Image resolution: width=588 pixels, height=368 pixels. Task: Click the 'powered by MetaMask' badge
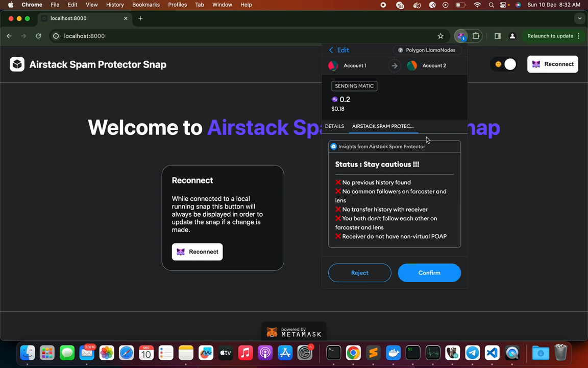click(294, 332)
